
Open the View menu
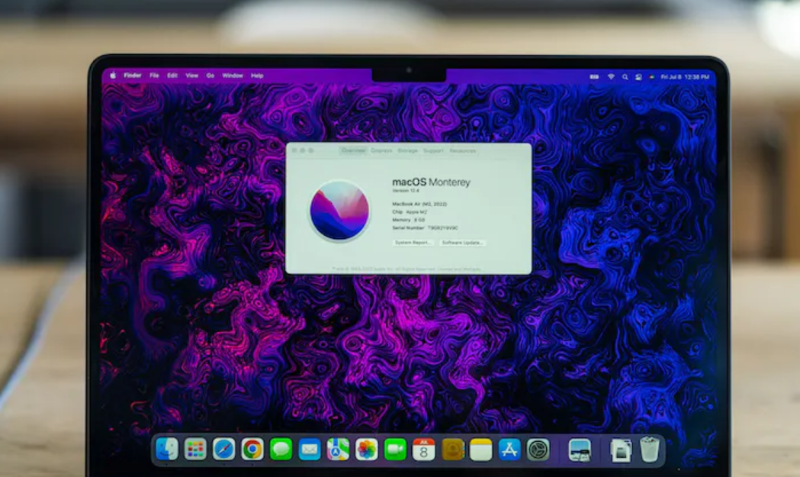[192, 76]
